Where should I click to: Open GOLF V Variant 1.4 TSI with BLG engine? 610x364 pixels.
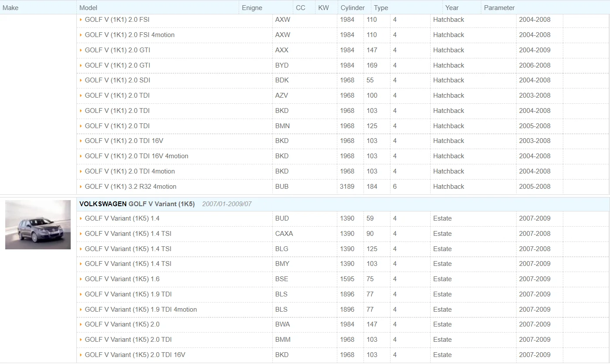pyautogui.click(x=128, y=249)
